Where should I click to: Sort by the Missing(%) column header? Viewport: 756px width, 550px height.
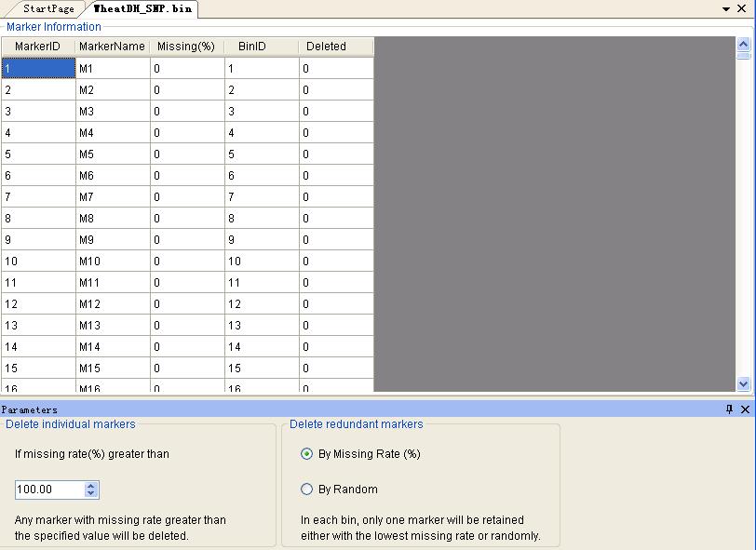[185, 47]
